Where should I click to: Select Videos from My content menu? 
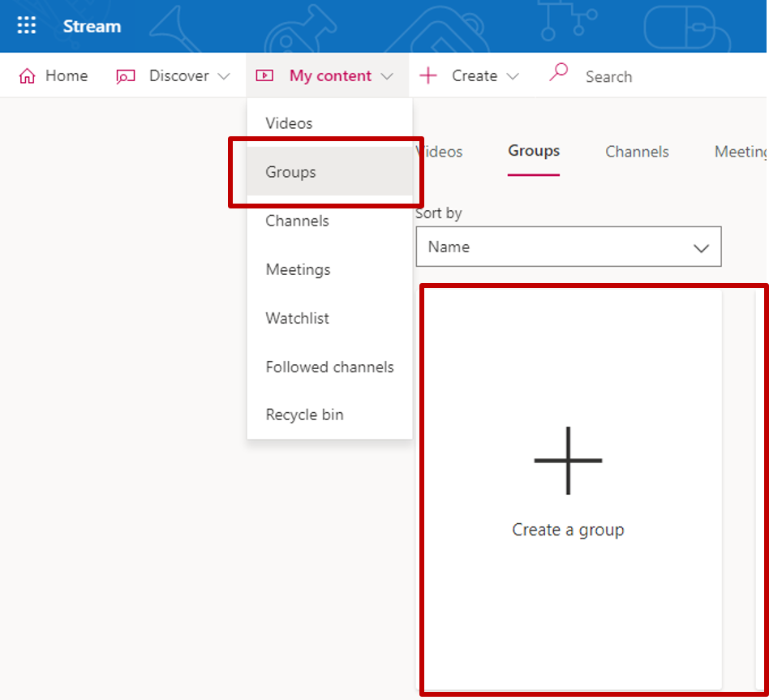(289, 123)
